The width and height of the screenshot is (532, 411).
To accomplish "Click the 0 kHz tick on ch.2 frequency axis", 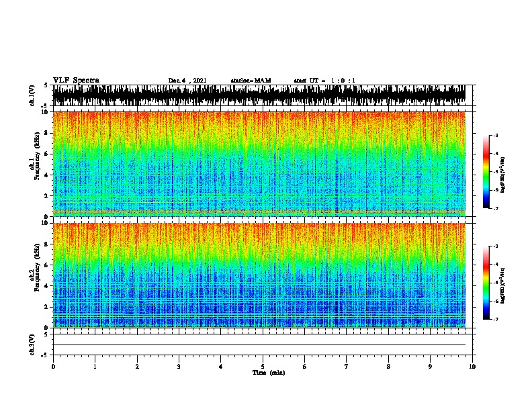I will (47, 327).
